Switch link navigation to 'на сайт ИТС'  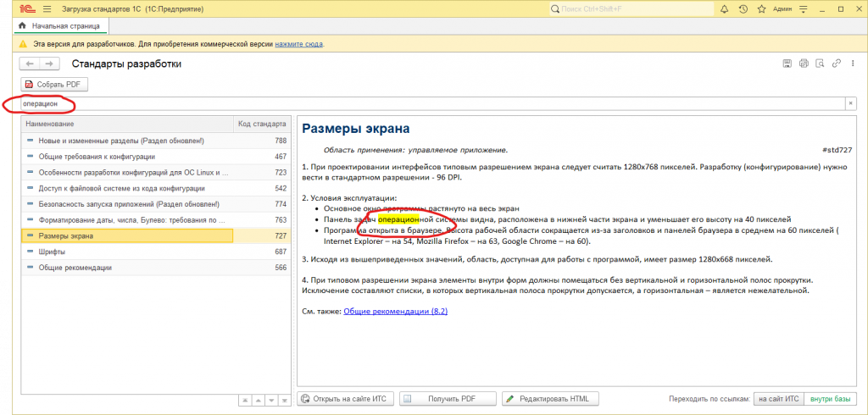click(778, 398)
